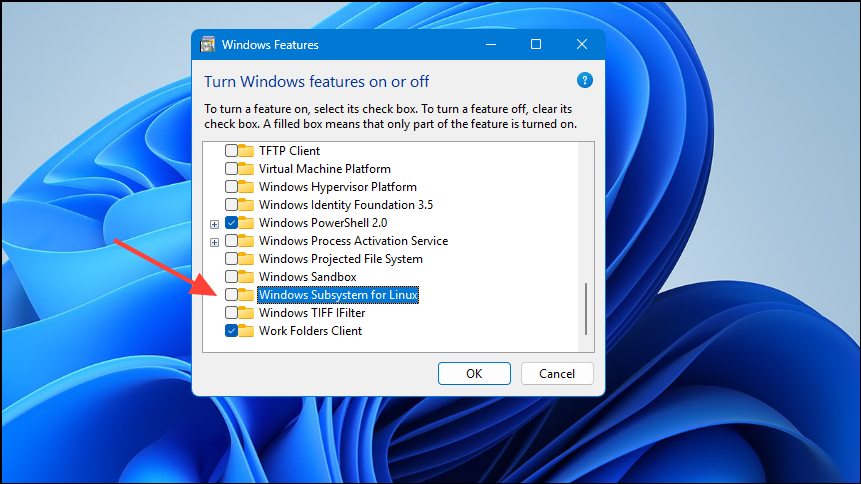Screen dimensions: 861x484
Task: Click the Windows Hypervisor Platform folder icon
Action: tap(246, 187)
